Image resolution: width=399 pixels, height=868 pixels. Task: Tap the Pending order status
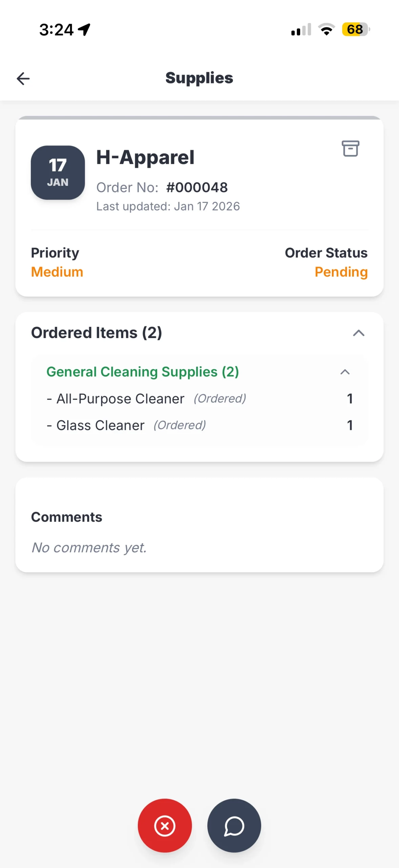coord(341,272)
